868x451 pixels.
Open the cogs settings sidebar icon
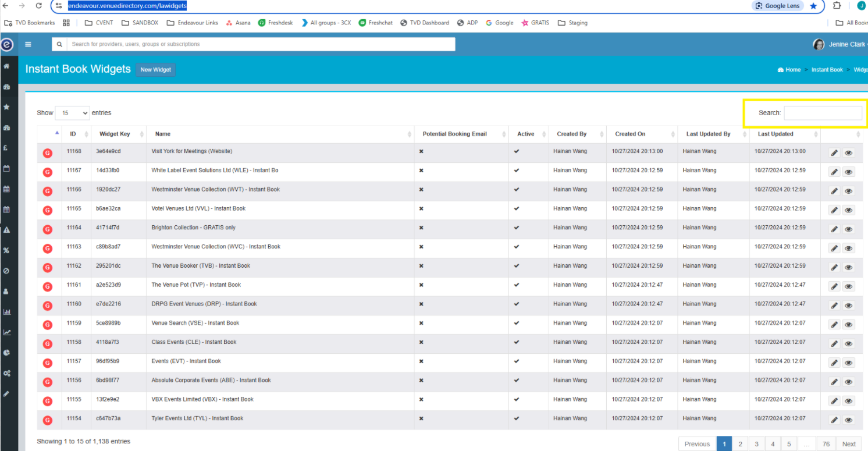click(x=6, y=373)
